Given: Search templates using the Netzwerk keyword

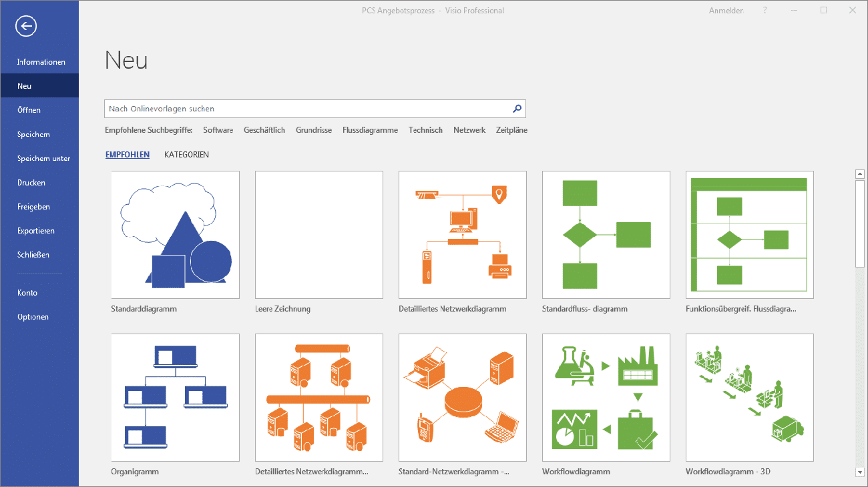Looking at the screenshot, I should (469, 129).
